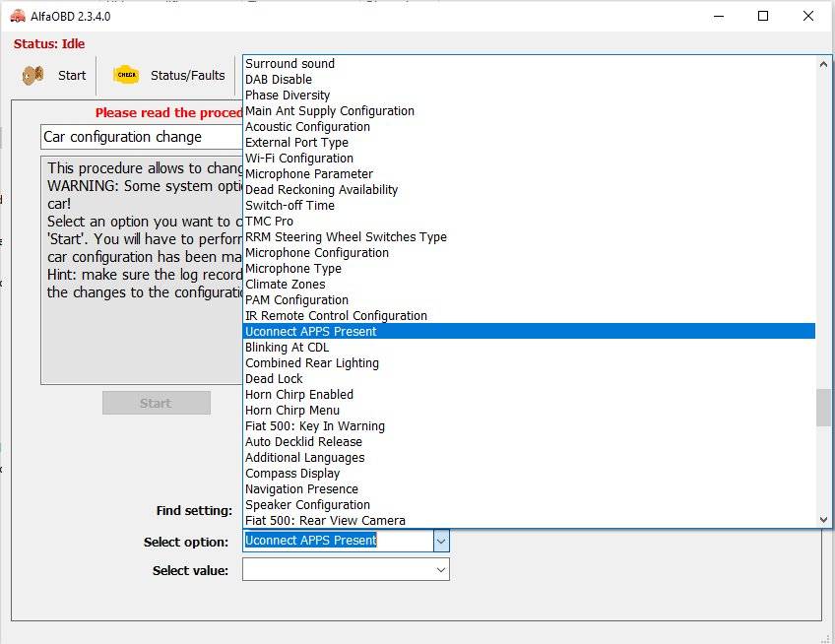Viewport: 835px width, 644px height.
Task: Choose Blinking At CDL option
Action: tap(529, 348)
